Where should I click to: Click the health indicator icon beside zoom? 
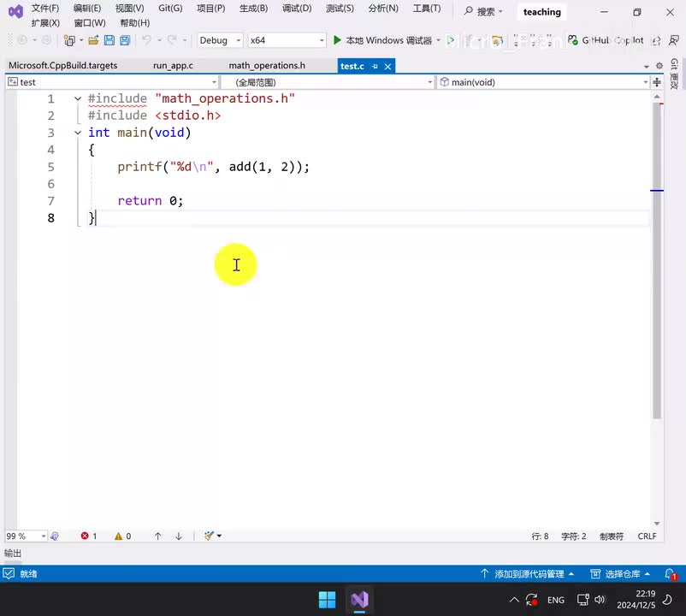tap(55, 536)
